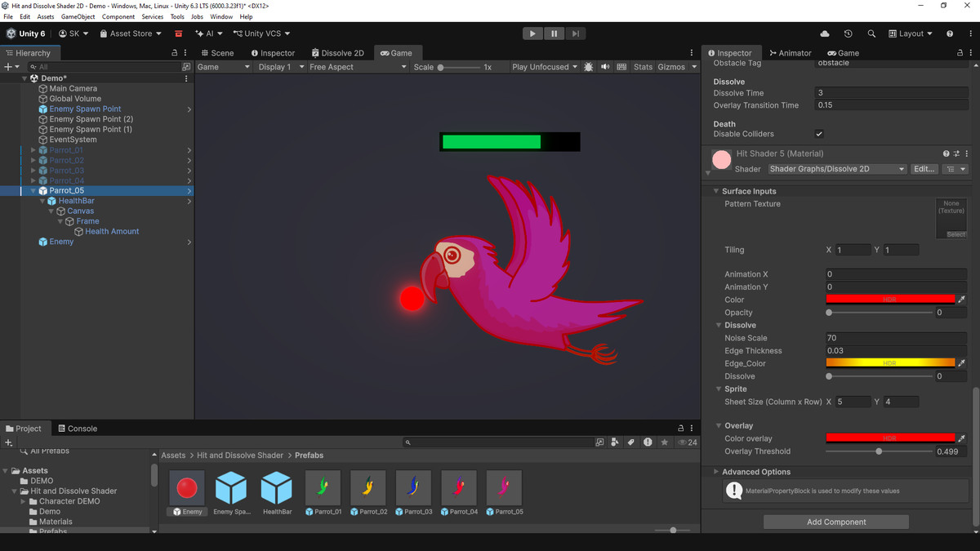Click the Project search-by-log-type warning icon

(x=648, y=442)
